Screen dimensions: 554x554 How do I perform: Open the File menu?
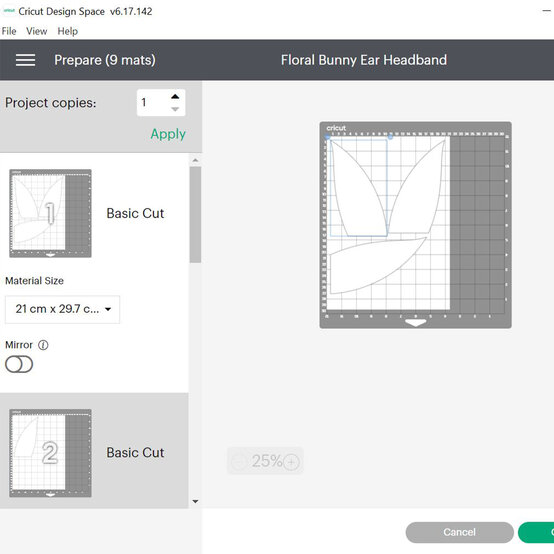(x=9, y=31)
